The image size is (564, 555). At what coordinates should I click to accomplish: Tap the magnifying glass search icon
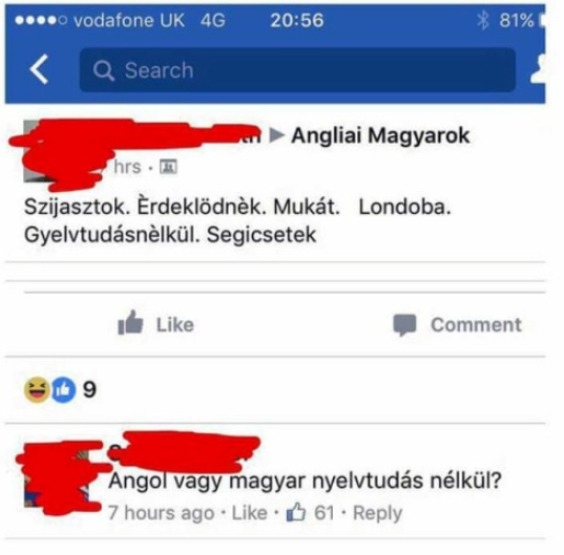pos(104,70)
